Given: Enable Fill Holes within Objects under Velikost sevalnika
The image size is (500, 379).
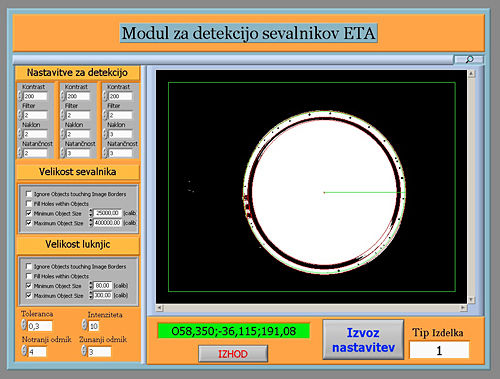Looking at the screenshot, I should coord(29,203).
